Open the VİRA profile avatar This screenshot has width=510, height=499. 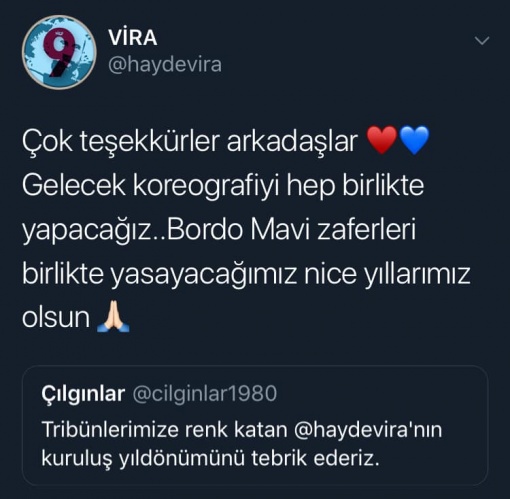point(59,53)
